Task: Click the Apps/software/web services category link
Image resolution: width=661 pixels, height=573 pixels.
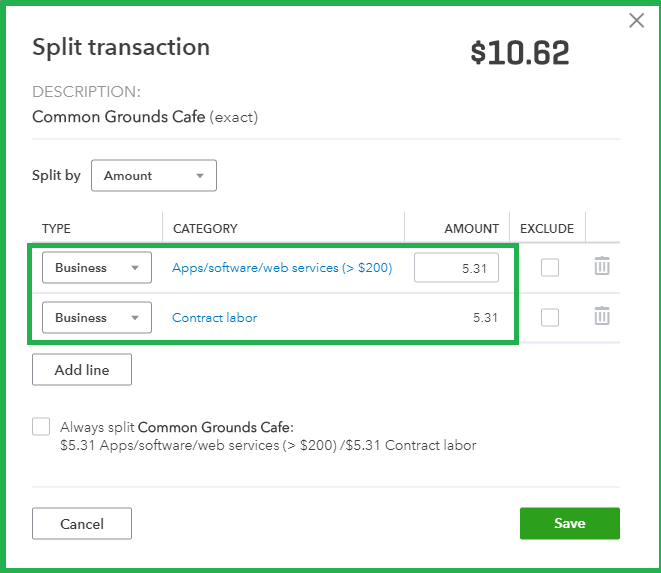Action: (x=282, y=268)
